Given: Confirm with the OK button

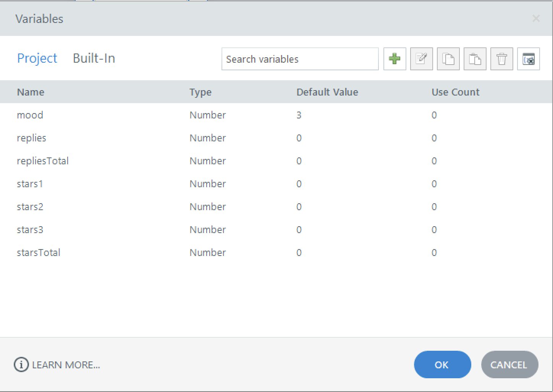Looking at the screenshot, I should click(x=442, y=364).
